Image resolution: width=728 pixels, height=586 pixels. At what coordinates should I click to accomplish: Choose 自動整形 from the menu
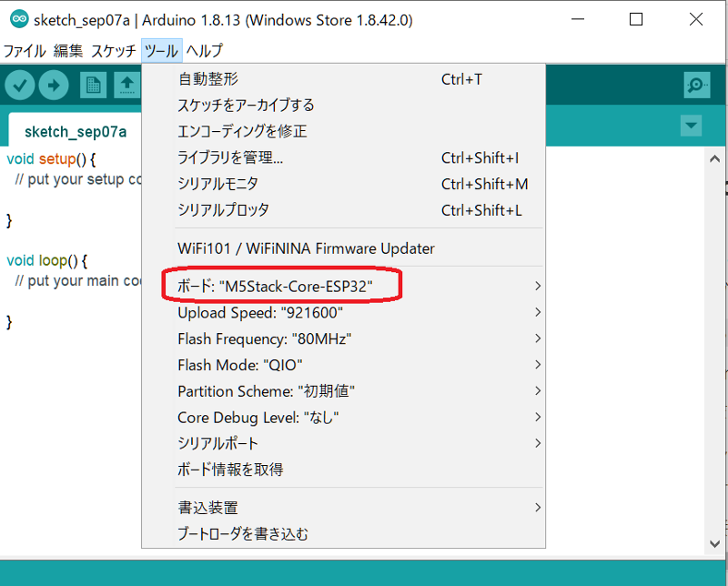[344, 79]
